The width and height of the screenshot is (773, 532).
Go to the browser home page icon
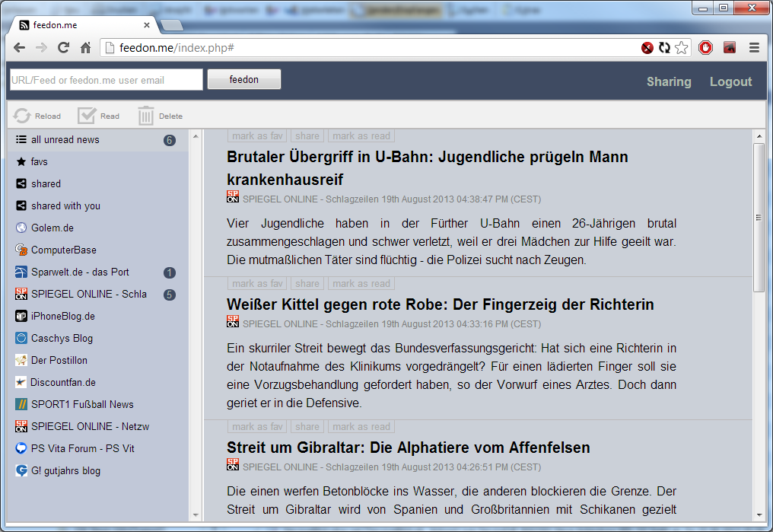[86, 48]
